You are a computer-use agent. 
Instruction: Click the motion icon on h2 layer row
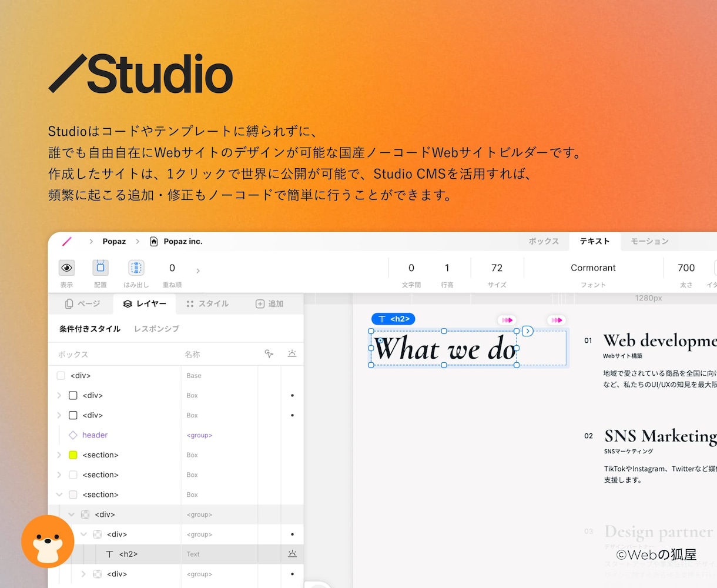pos(292,554)
